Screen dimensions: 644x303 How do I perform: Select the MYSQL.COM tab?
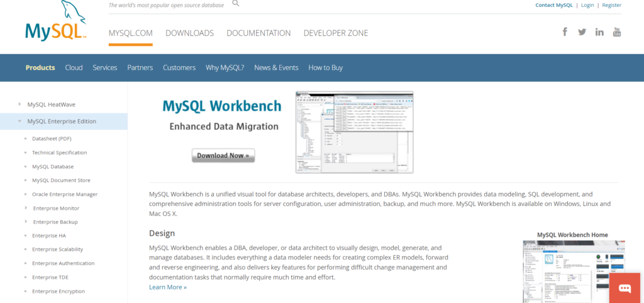tap(131, 33)
